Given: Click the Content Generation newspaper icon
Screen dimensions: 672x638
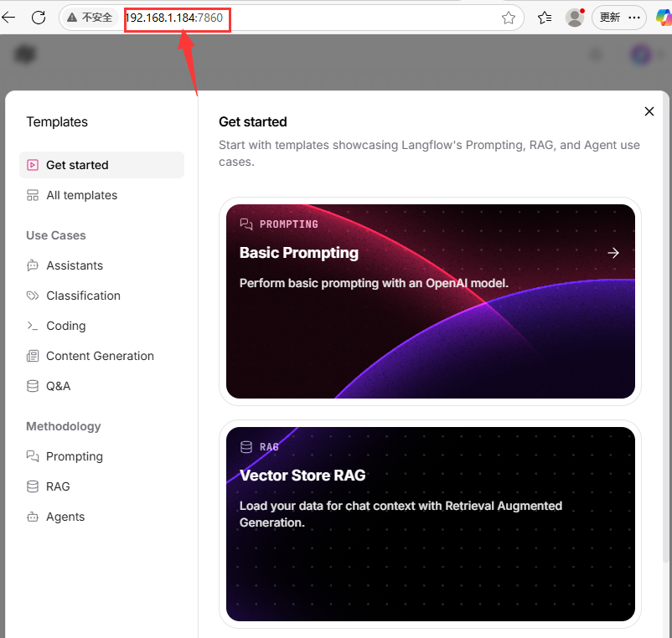Looking at the screenshot, I should click(33, 356).
